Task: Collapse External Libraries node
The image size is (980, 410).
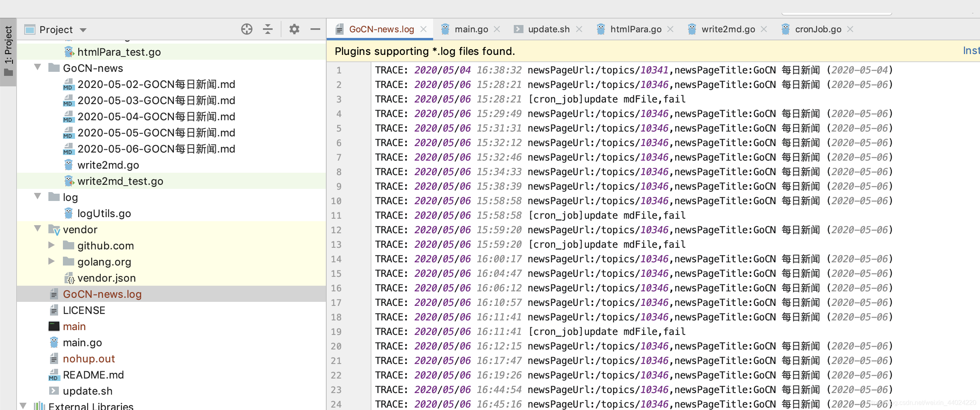Action: tap(23, 406)
